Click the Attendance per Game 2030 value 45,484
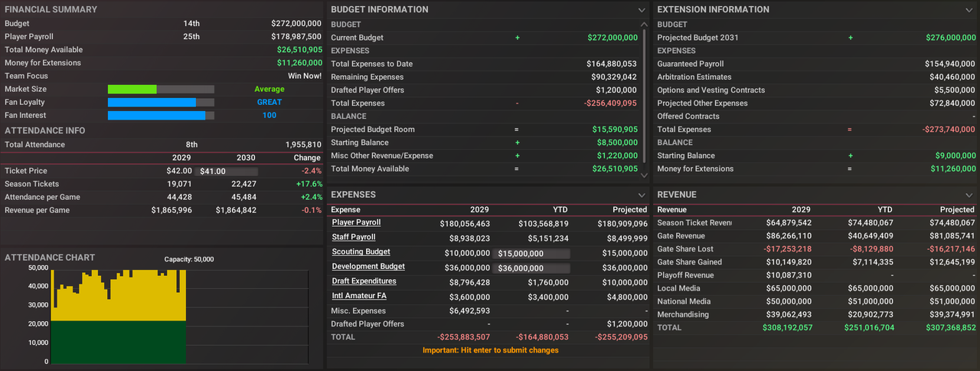 point(243,197)
